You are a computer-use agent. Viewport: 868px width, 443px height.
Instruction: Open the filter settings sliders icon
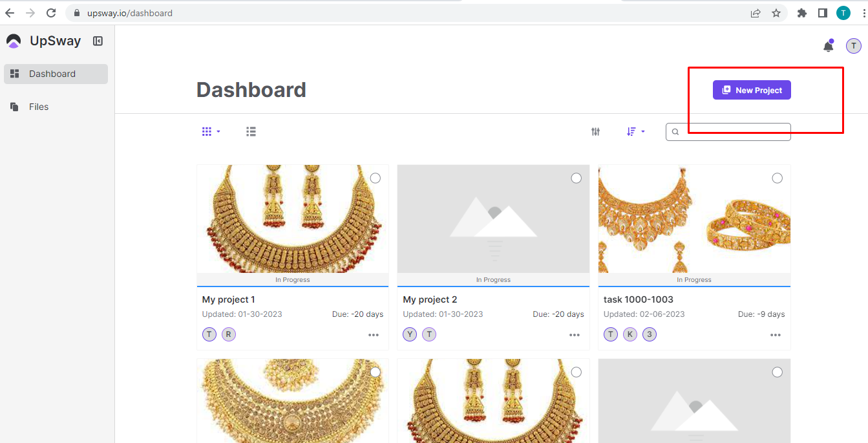[595, 132]
